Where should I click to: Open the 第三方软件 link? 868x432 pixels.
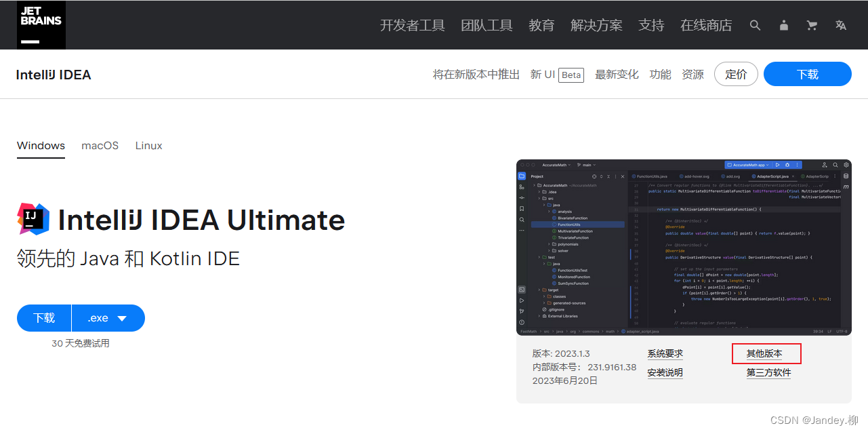768,373
